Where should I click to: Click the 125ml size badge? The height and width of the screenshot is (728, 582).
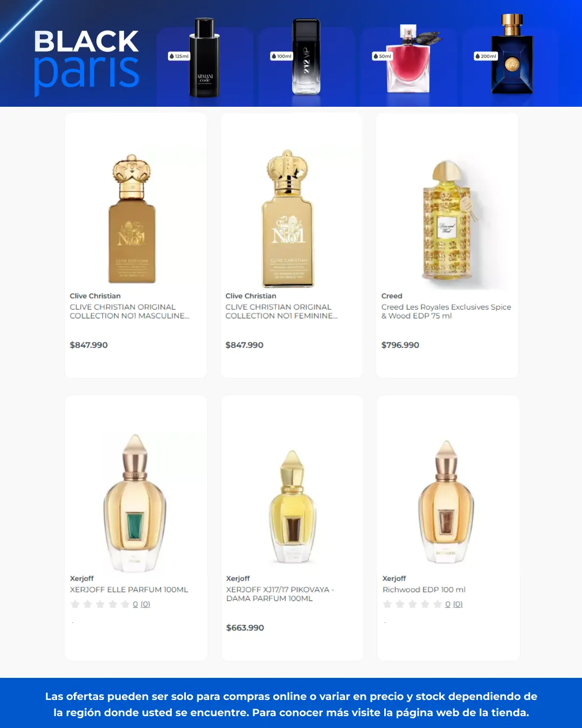tap(179, 56)
